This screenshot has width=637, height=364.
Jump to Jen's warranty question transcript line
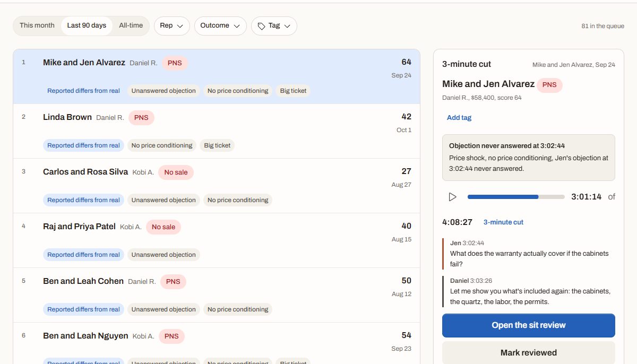529,254
